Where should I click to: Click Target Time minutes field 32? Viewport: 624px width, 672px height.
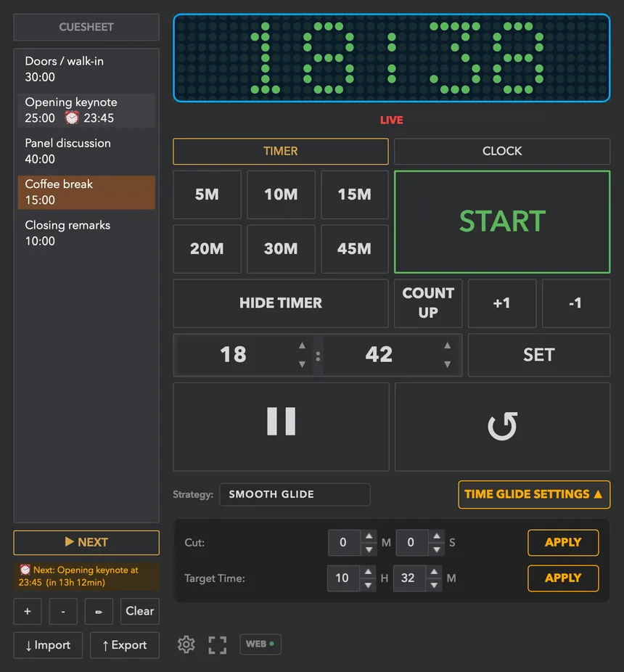pyautogui.click(x=409, y=578)
